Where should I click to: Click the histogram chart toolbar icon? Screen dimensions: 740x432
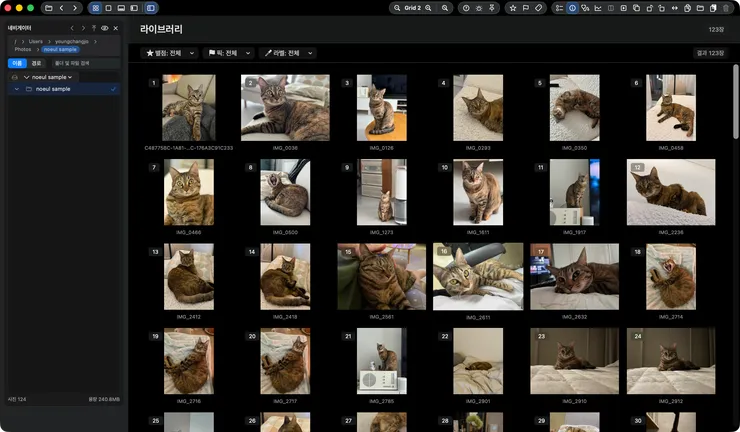pyautogui.click(x=598, y=8)
